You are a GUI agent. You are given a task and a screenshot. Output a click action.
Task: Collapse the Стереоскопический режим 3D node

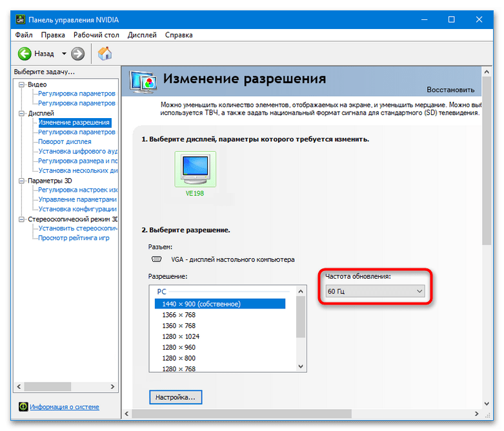point(21,219)
